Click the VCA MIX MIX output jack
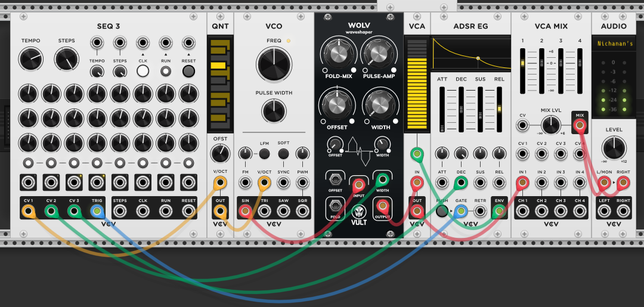 coord(580,125)
